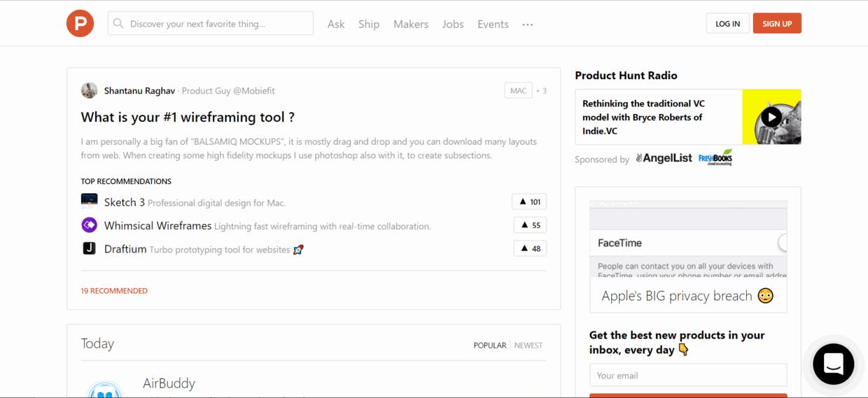Open the Intercom chat widget

(833, 364)
